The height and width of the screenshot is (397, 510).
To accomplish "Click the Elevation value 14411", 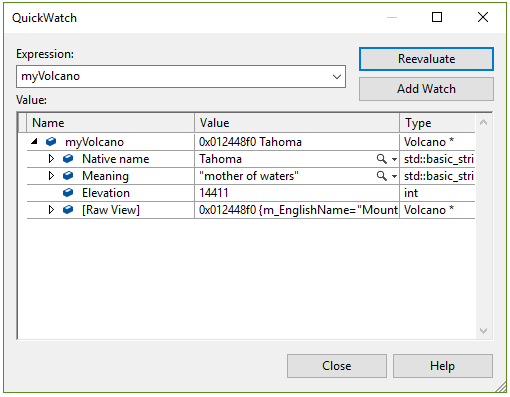I will (x=214, y=193).
